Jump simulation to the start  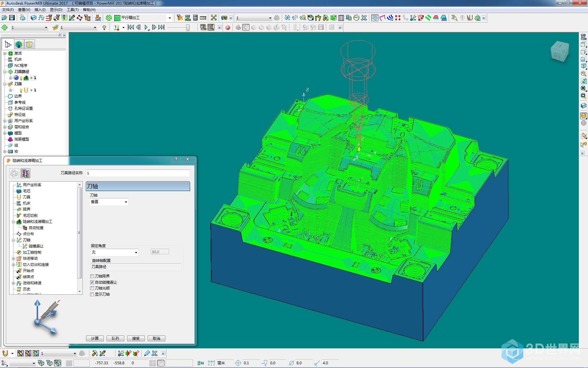[131, 28]
